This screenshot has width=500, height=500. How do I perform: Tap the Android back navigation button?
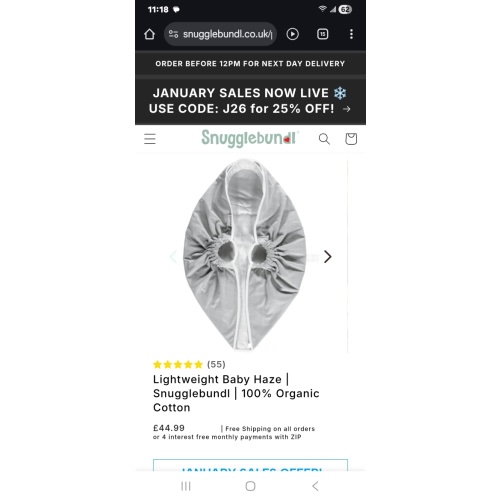coord(315,486)
